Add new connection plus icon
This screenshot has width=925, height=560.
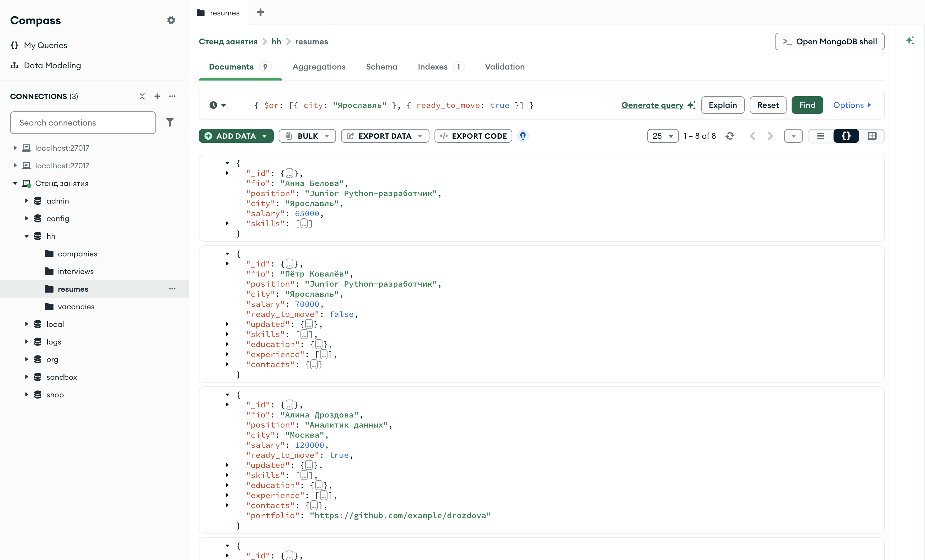(x=157, y=97)
